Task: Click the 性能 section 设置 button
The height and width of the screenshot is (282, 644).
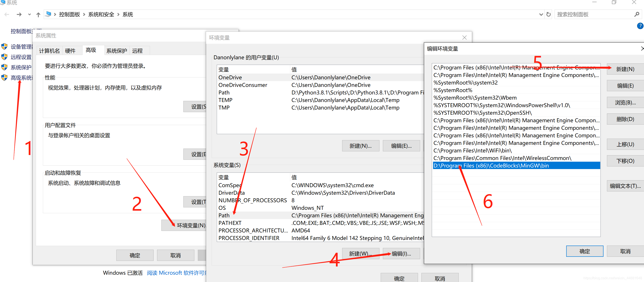Action: (x=195, y=107)
